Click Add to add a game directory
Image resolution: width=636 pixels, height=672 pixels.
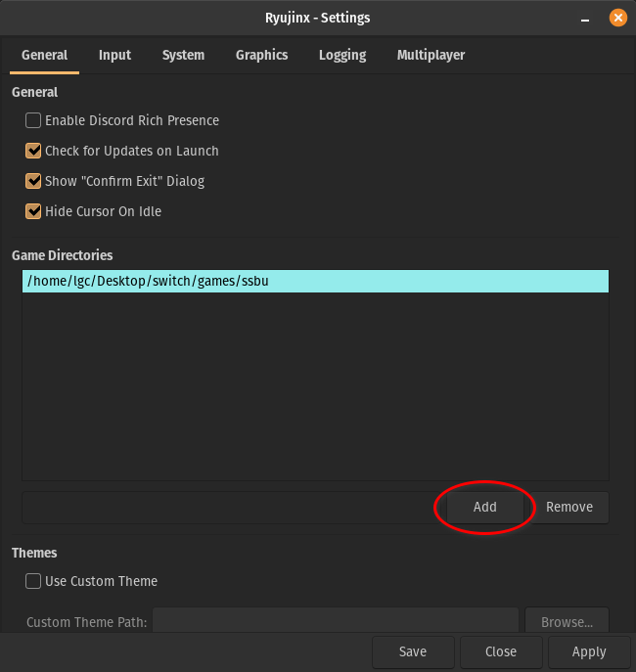(484, 508)
